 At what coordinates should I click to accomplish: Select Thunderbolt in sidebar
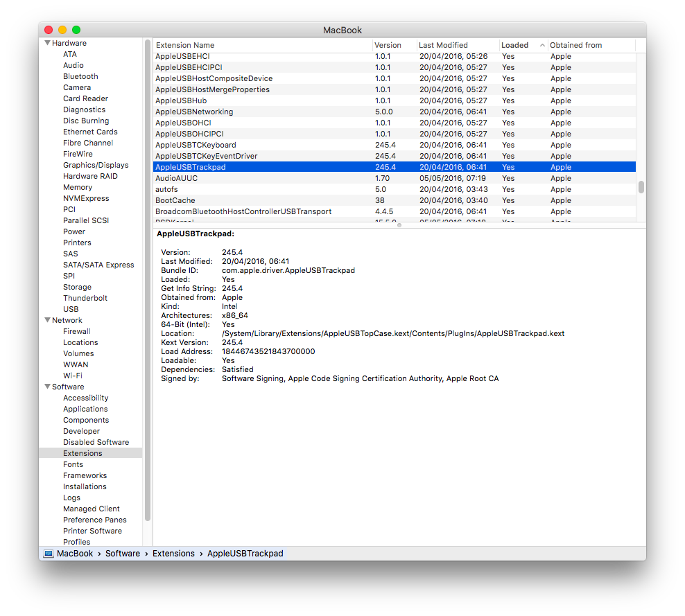pos(85,298)
